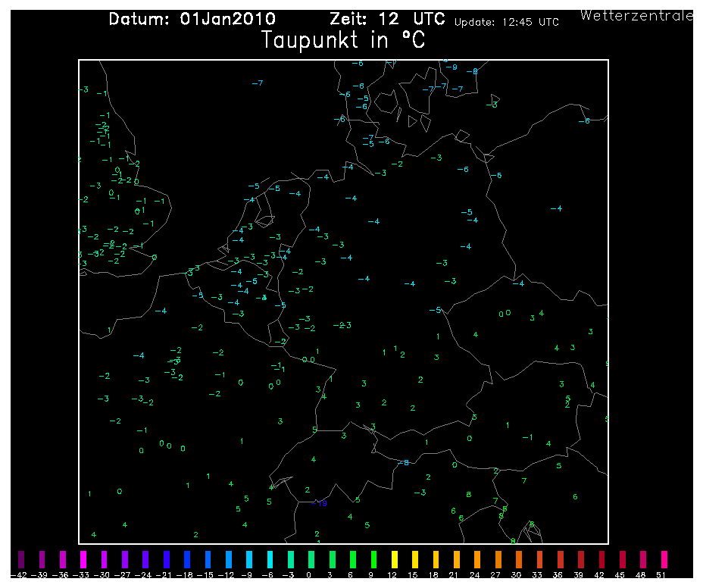Select the -9 value in the far north
This screenshot has width=703, height=588.
[x=451, y=67]
